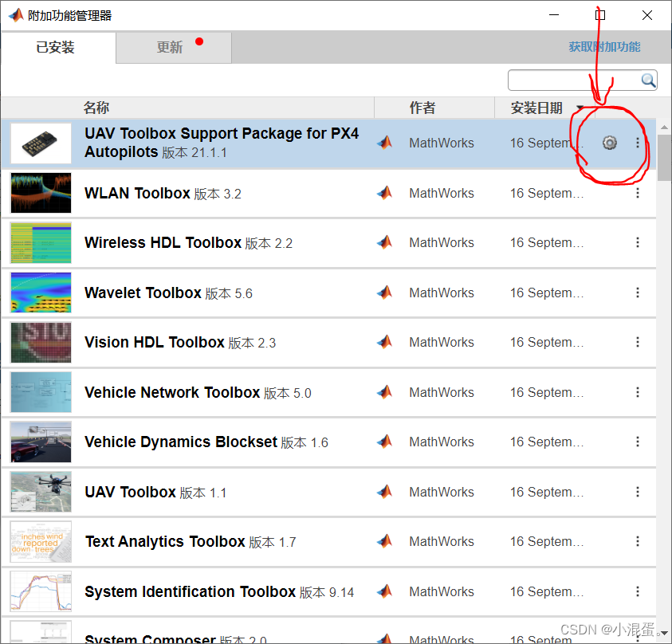Click the vertical scrollbar thumb
The image size is (672, 644).
(x=664, y=158)
